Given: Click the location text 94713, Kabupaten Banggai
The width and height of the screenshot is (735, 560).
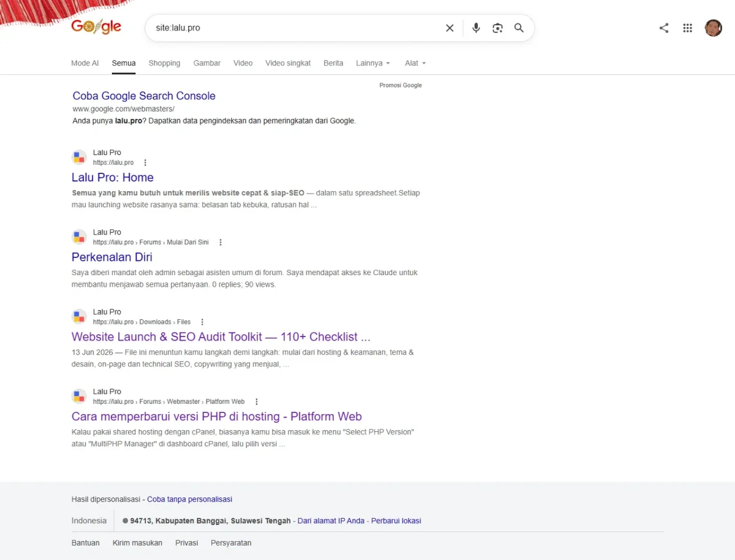Looking at the screenshot, I should pyautogui.click(x=210, y=521).
